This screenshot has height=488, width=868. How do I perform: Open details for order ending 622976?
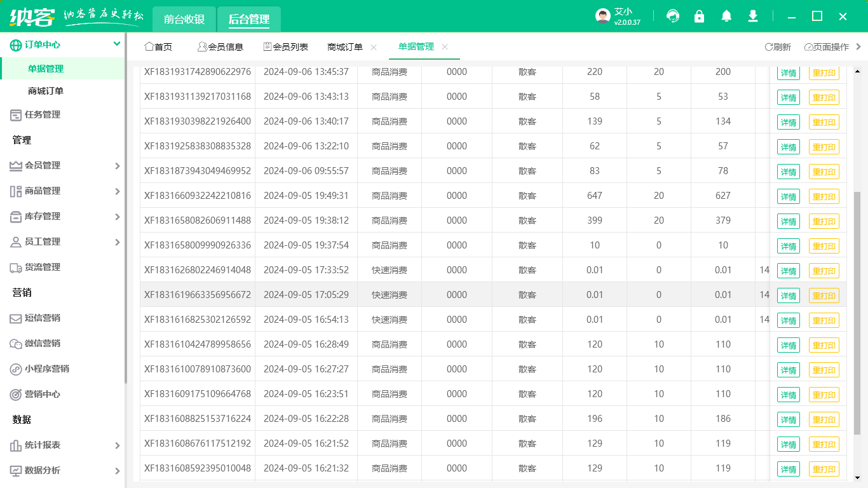[788, 72]
